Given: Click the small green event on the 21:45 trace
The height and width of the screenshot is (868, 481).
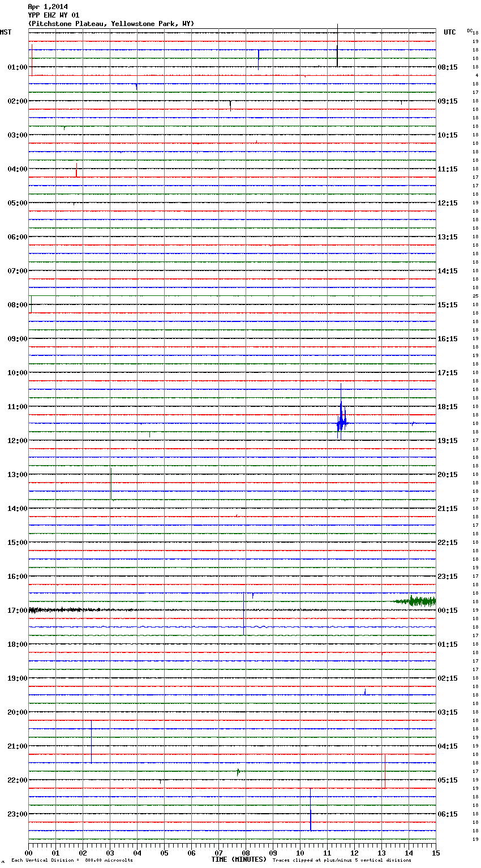Looking at the screenshot, I should point(238,771).
